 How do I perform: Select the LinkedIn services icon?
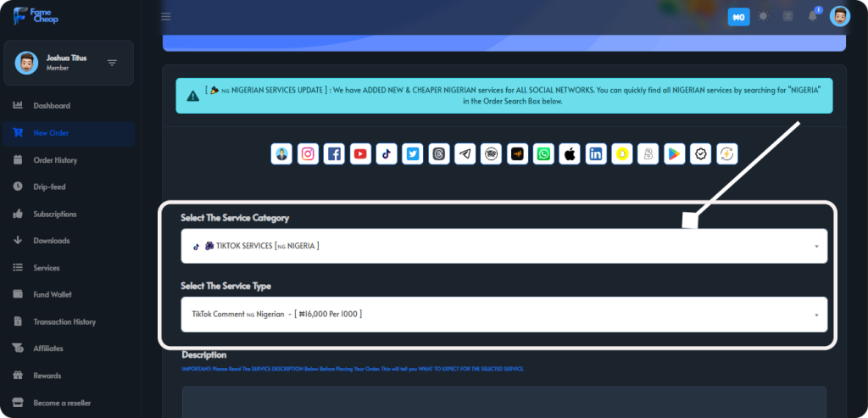[596, 154]
